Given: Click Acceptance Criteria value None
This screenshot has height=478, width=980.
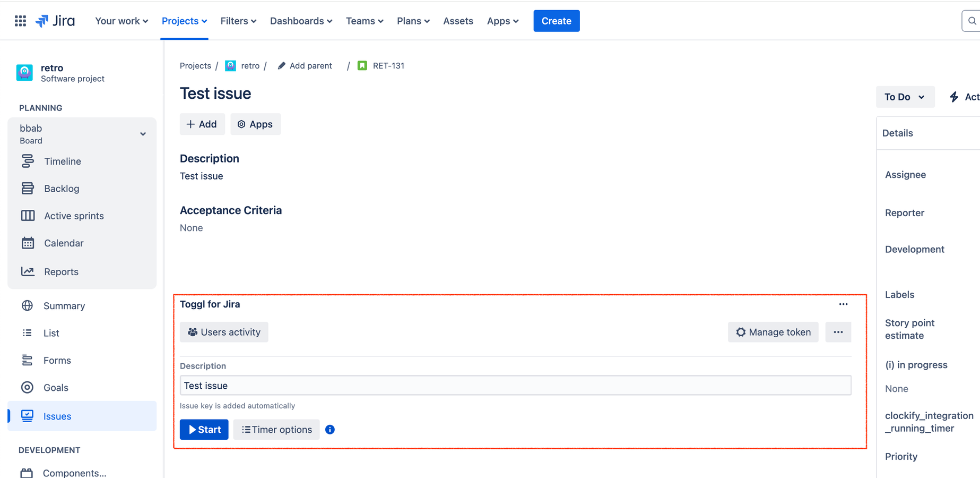Looking at the screenshot, I should [x=191, y=228].
